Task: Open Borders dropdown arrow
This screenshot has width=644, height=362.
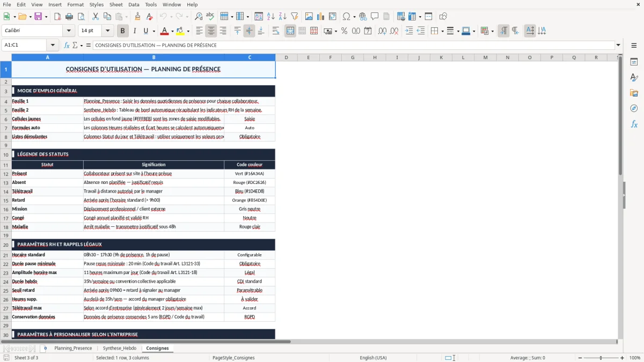Action: (x=442, y=31)
